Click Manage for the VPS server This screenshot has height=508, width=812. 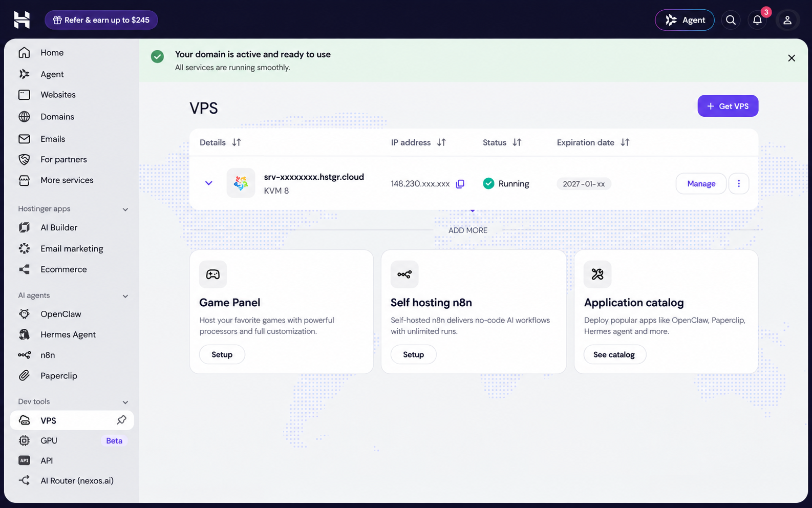(x=701, y=183)
